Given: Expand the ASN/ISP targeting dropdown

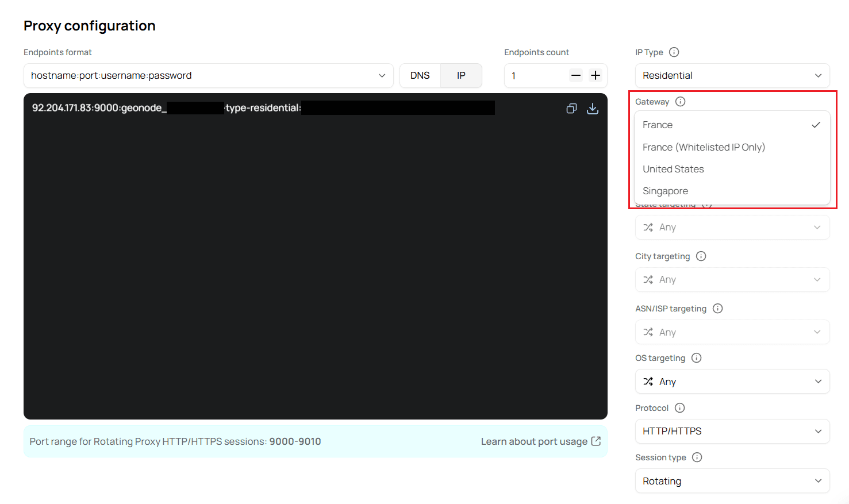Looking at the screenshot, I should tap(732, 332).
